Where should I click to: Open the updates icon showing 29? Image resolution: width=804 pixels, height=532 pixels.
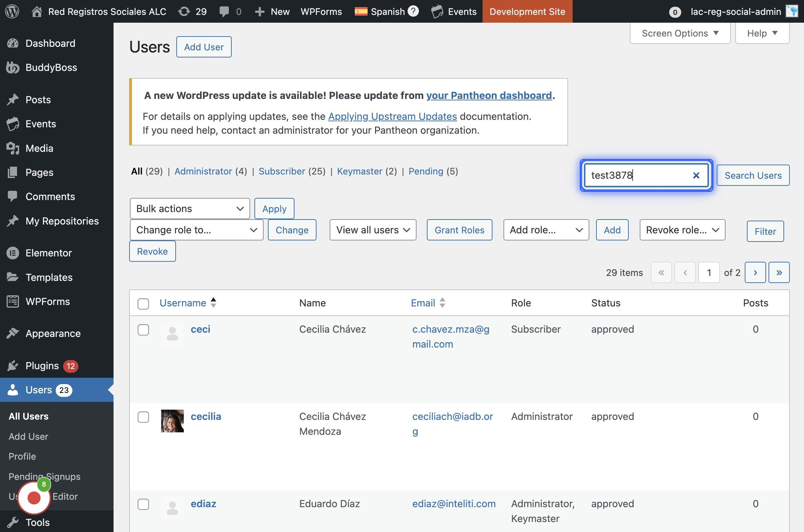click(x=184, y=11)
